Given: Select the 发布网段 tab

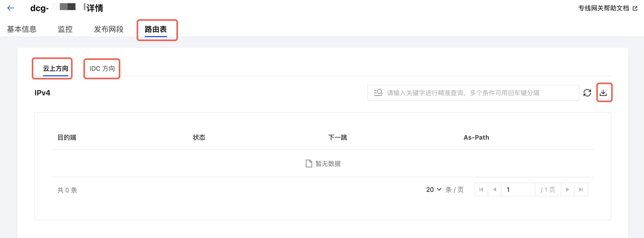Looking at the screenshot, I should tap(109, 29).
